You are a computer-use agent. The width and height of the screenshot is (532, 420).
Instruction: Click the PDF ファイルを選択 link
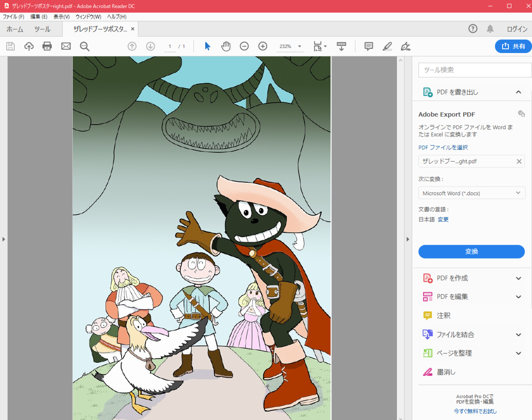(443, 147)
